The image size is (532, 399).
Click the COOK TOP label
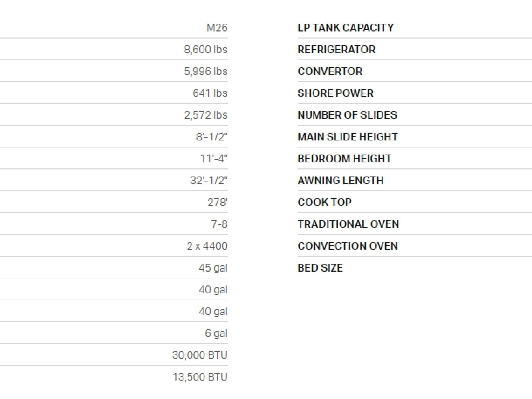(x=324, y=202)
